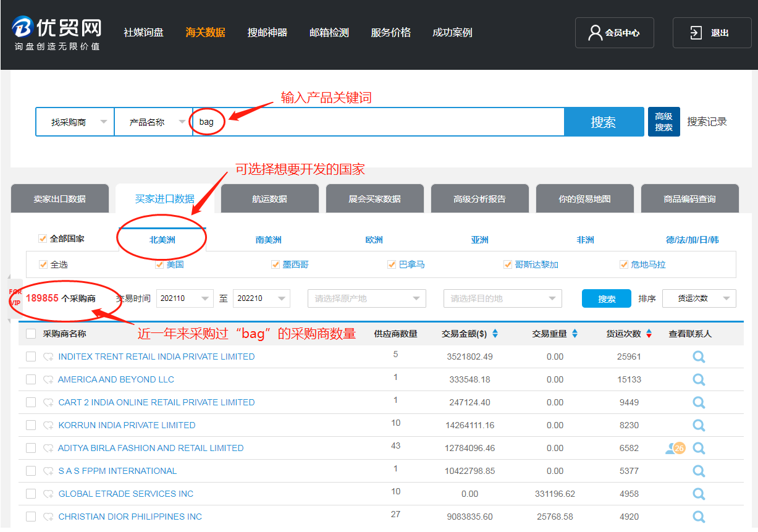View contacts magnifier for KORRUN INDIA
Image resolution: width=758 pixels, height=532 pixels.
coord(699,425)
